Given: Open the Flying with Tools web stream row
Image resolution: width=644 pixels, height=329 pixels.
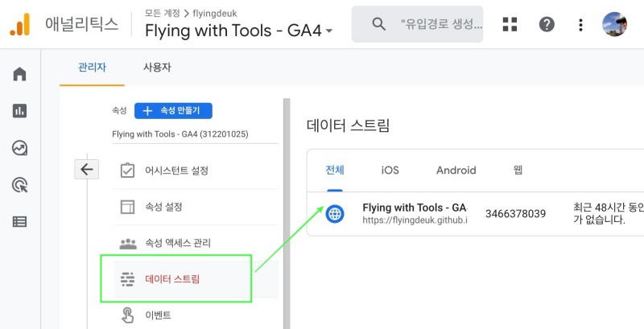Looking at the screenshot, I should click(414, 213).
